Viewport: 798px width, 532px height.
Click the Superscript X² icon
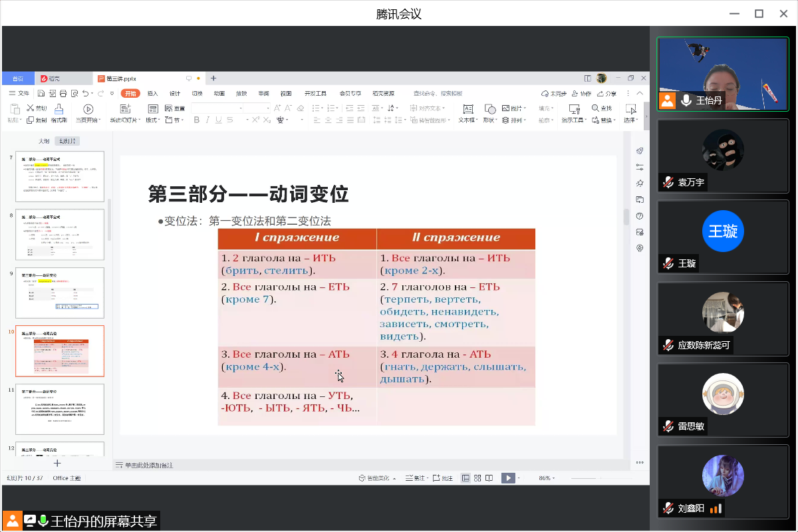(x=255, y=120)
